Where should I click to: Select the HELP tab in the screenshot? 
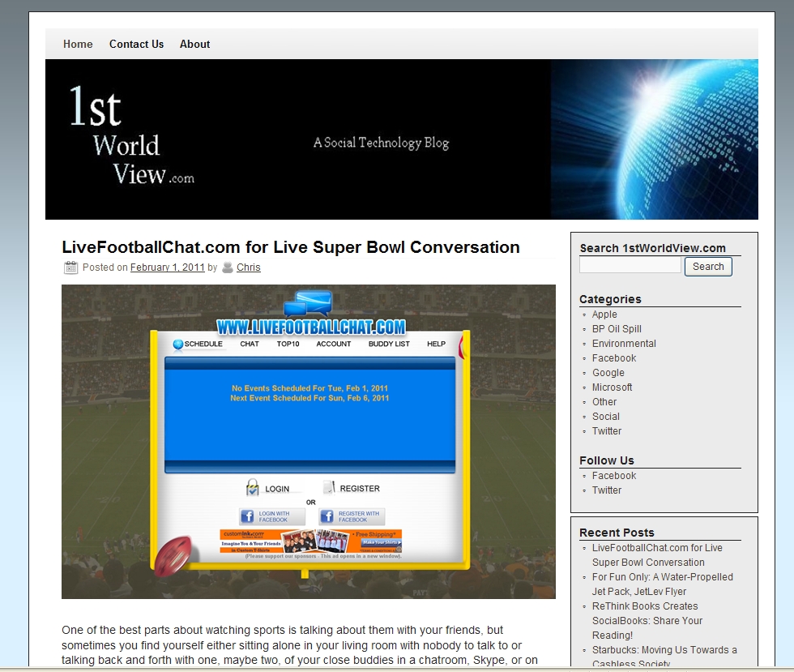pos(437,345)
